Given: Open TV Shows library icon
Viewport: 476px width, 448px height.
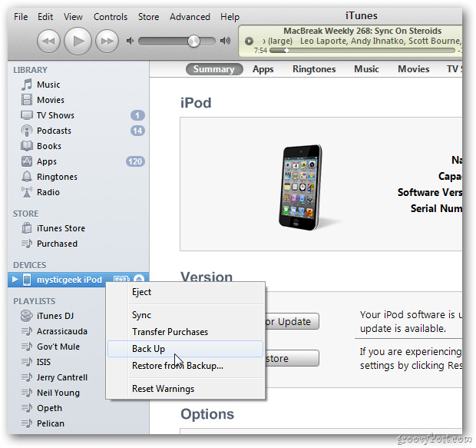Looking at the screenshot, I should [x=27, y=115].
